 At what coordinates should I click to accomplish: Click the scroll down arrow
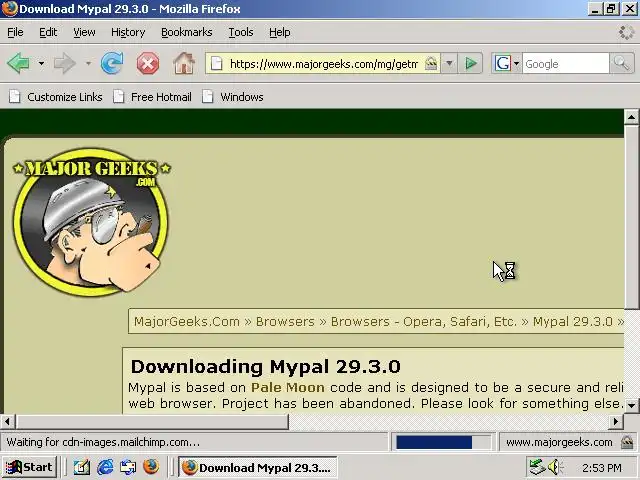coord(631,405)
